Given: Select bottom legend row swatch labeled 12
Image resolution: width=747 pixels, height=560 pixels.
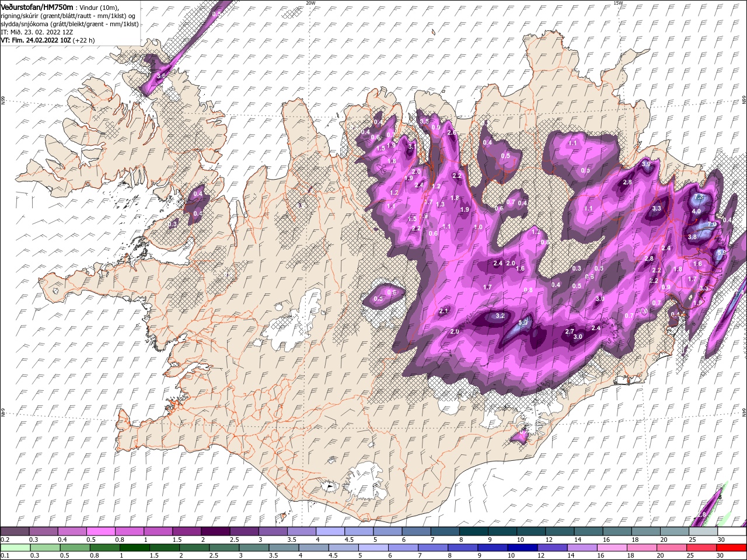Looking at the screenshot, I should [x=553, y=548].
